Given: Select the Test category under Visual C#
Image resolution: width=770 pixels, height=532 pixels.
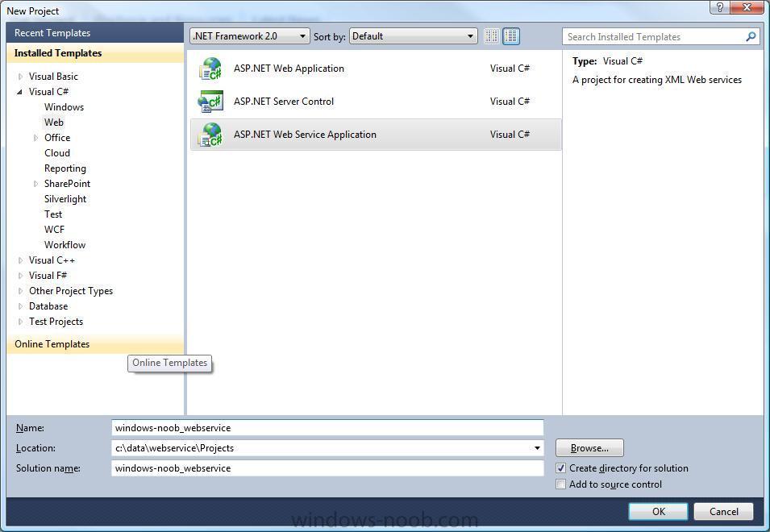Looking at the screenshot, I should [53, 214].
